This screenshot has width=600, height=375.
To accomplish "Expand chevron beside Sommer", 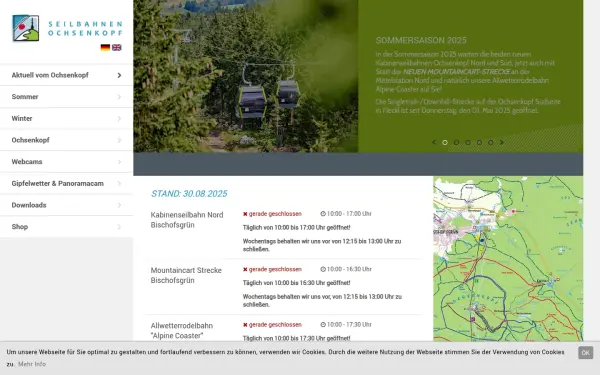I will tap(119, 97).
